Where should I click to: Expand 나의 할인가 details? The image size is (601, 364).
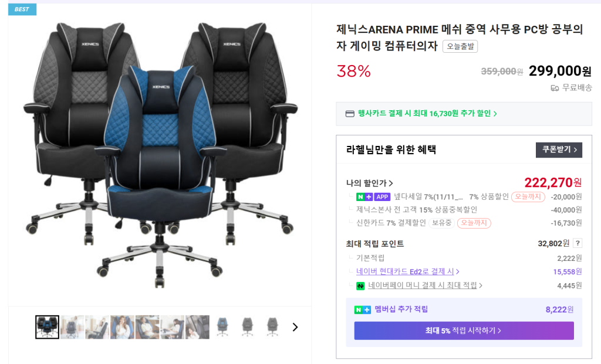370,183
